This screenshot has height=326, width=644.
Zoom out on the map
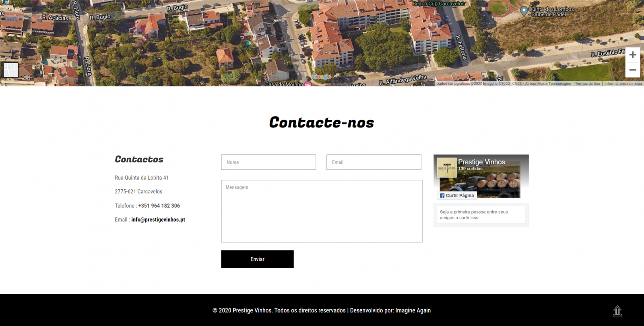tap(633, 70)
